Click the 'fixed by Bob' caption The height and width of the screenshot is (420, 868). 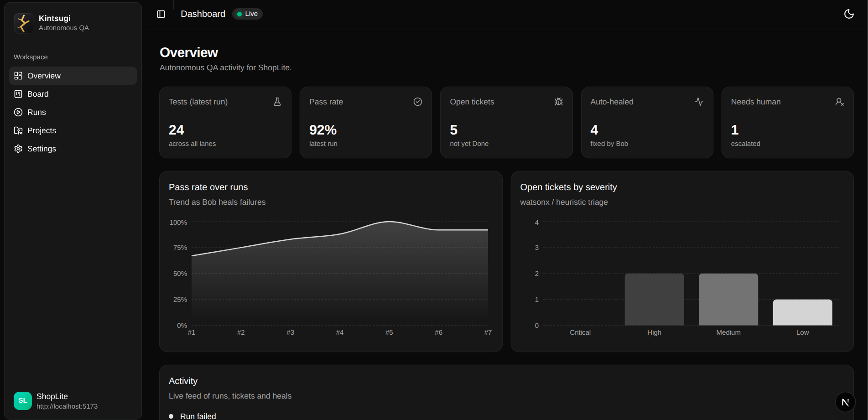(x=609, y=144)
